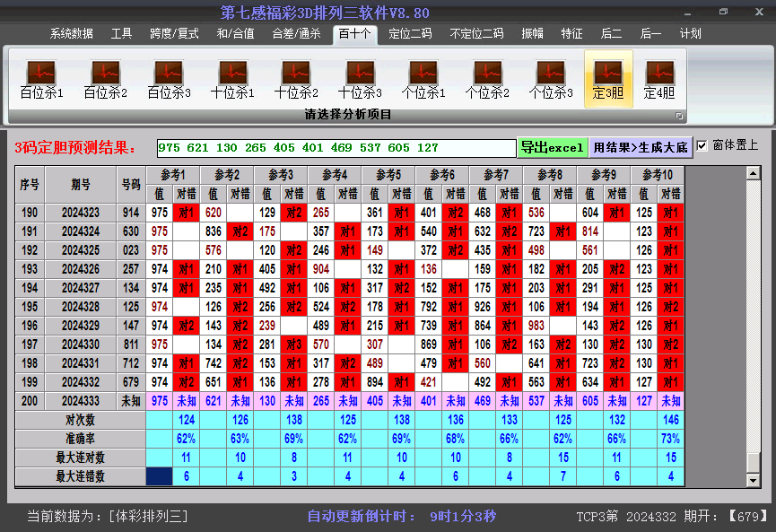Select the 个位杀2 analysis icon
The height and width of the screenshot is (532, 776).
point(487,79)
